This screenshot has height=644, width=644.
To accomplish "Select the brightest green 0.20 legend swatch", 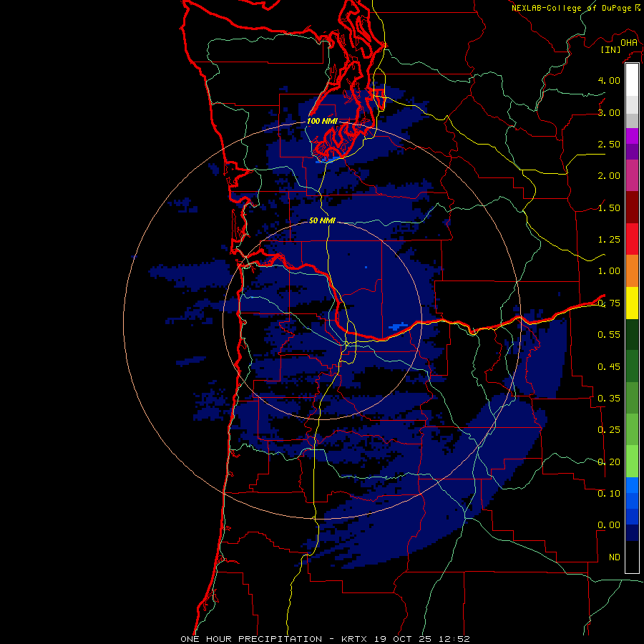I will [x=632, y=462].
